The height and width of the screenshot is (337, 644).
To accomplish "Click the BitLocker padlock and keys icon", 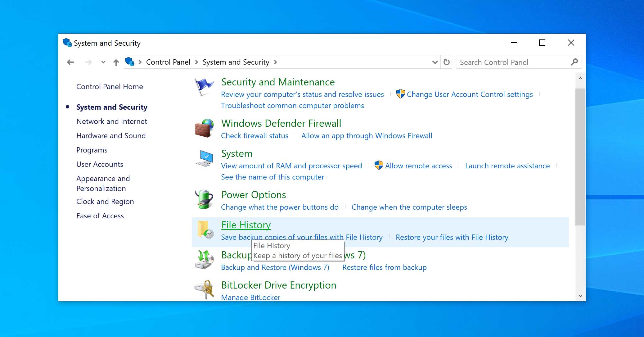I will click(204, 289).
